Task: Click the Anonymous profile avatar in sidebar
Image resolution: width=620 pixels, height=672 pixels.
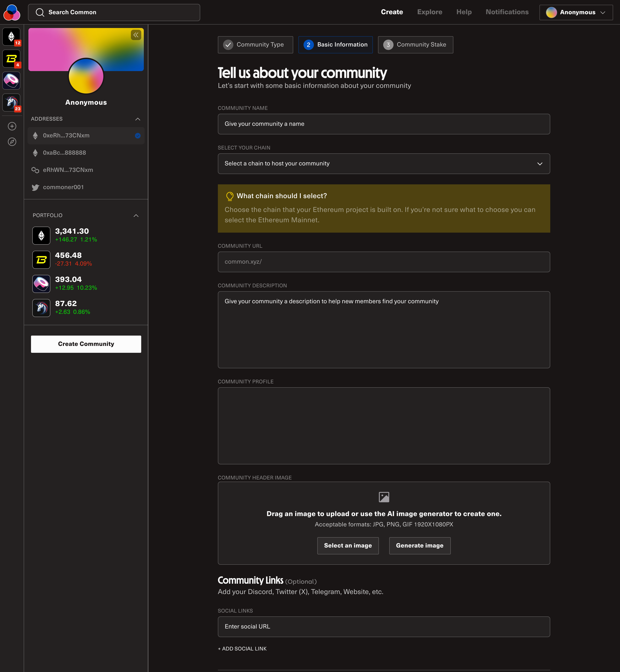Action: pos(86,76)
